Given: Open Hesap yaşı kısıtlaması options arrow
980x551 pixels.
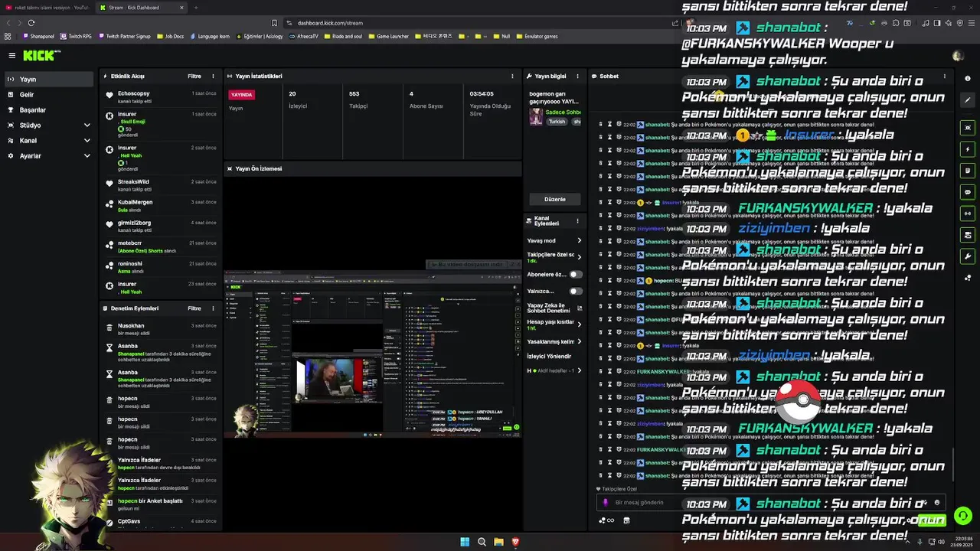Looking at the screenshot, I should point(579,324).
